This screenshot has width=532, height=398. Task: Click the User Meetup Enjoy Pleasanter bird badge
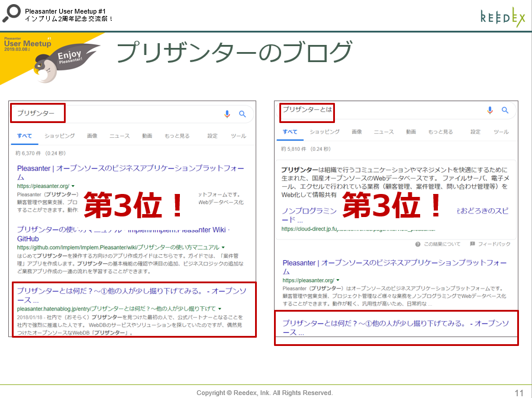point(51,57)
